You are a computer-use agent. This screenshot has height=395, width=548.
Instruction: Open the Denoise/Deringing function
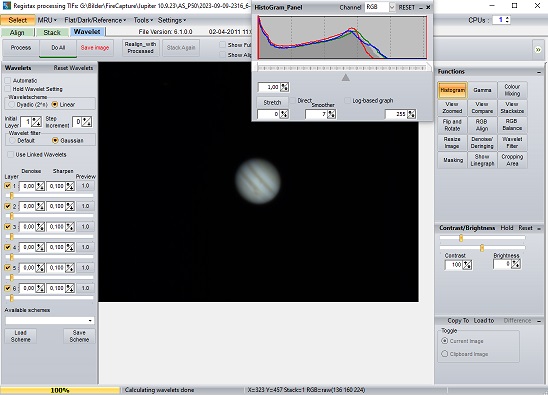482,143
